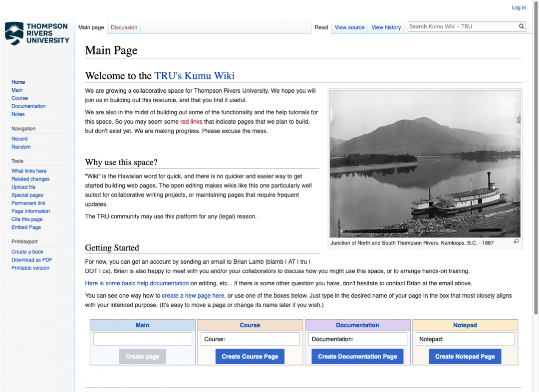The width and height of the screenshot is (539, 392).
Task: Click the basic help documentation link
Action: [137, 283]
